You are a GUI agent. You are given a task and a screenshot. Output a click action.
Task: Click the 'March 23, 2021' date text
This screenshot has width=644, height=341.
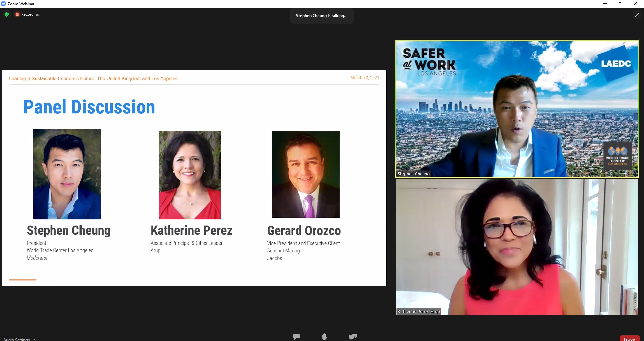pyautogui.click(x=365, y=78)
